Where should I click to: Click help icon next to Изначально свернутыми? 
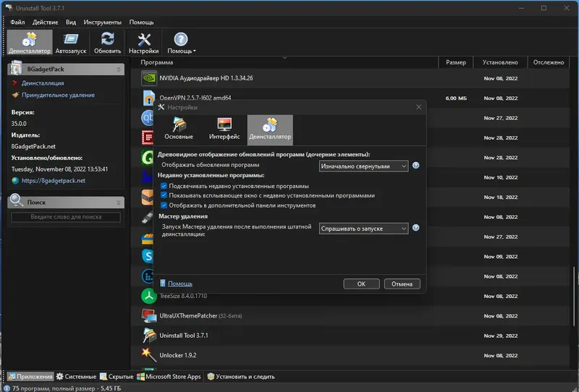415,166
